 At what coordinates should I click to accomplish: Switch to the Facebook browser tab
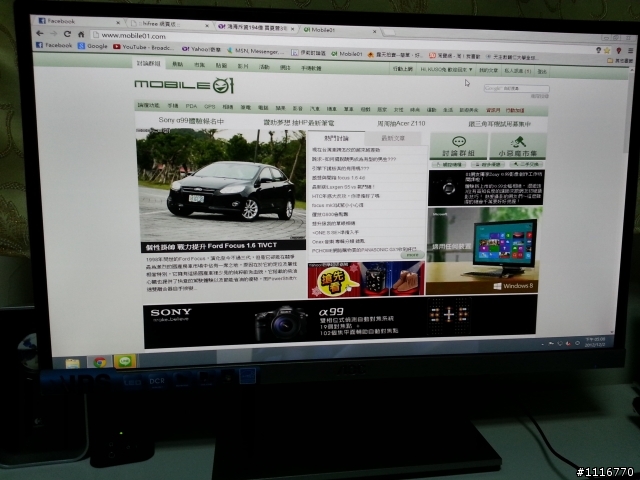point(78,21)
